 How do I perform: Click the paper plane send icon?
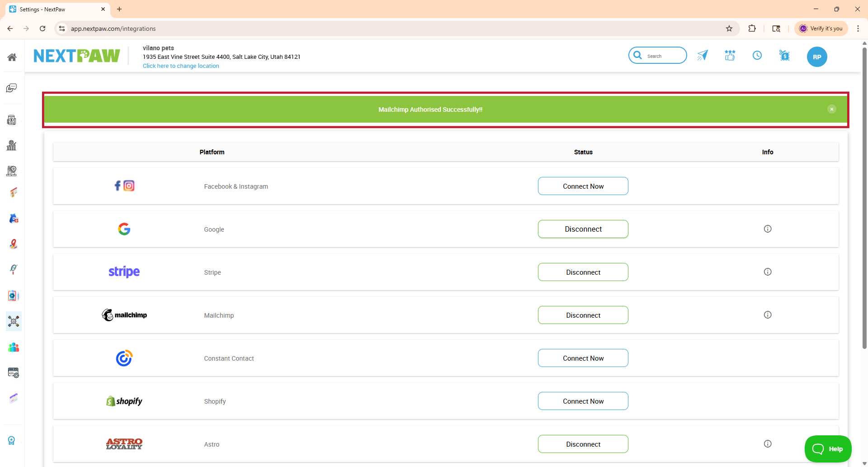(x=703, y=55)
